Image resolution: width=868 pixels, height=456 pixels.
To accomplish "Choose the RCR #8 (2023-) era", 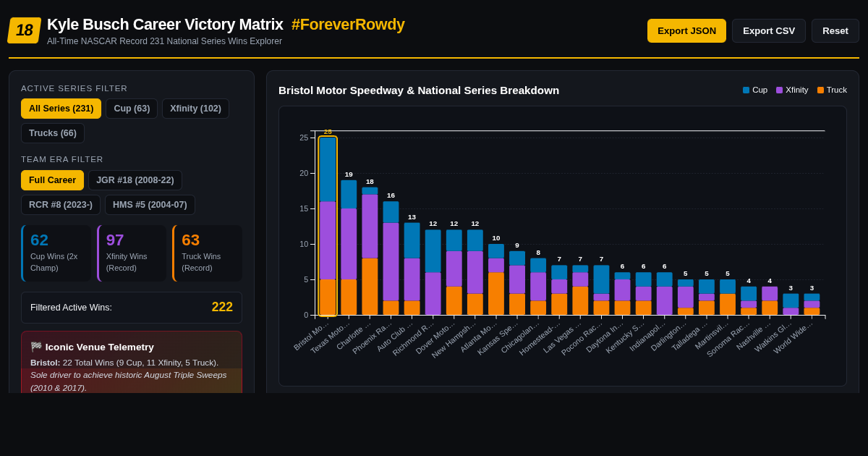I will (x=61, y=205).
